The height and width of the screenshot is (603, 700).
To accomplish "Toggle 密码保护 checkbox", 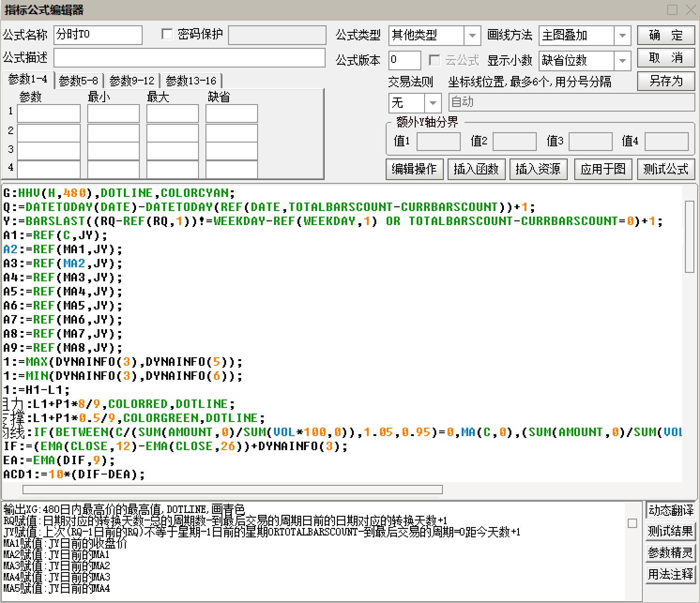I will (x=167, y=34).
